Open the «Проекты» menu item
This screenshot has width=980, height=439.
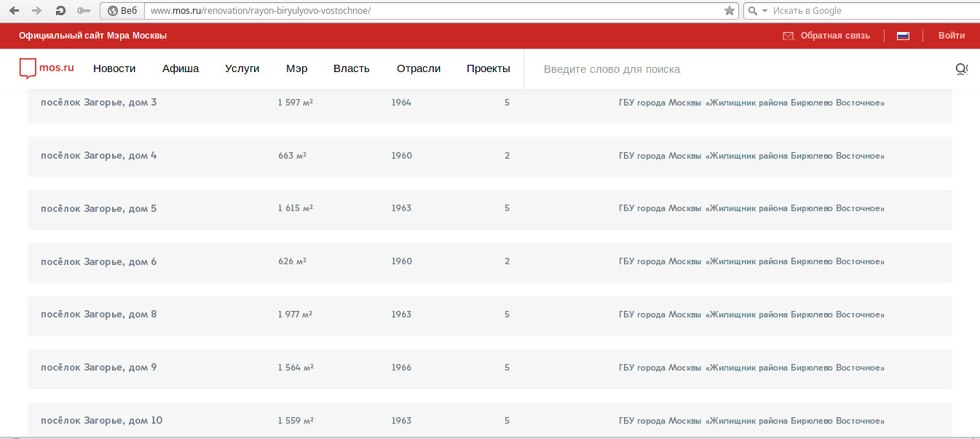488,68
